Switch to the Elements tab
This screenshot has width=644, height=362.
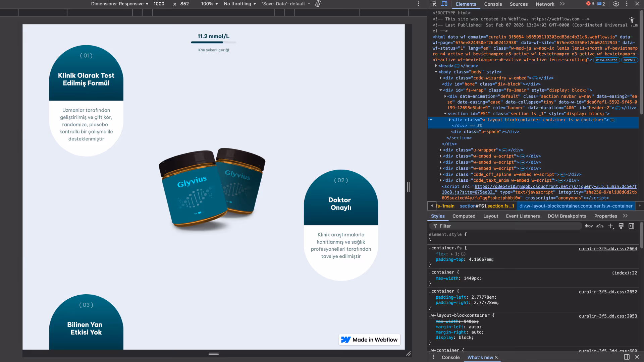point(466,4)
